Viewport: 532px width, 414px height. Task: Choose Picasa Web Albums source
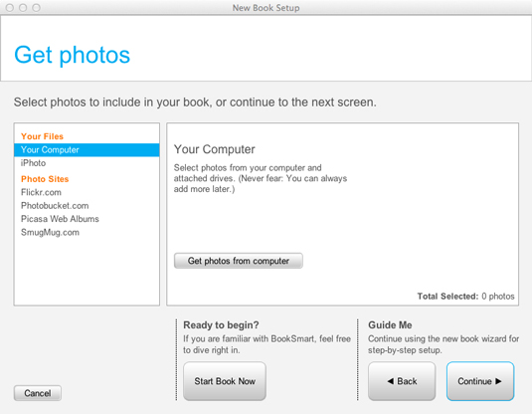pos(60,219)
